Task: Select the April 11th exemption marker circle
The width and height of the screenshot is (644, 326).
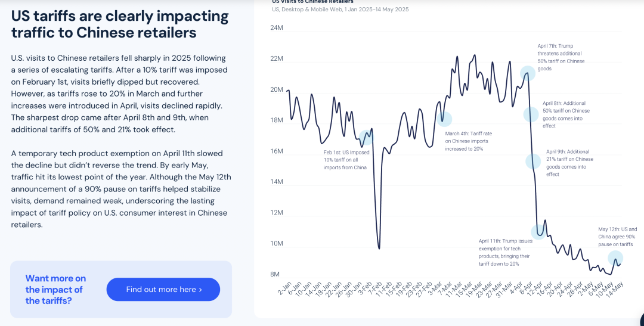Action: point(538,232)
